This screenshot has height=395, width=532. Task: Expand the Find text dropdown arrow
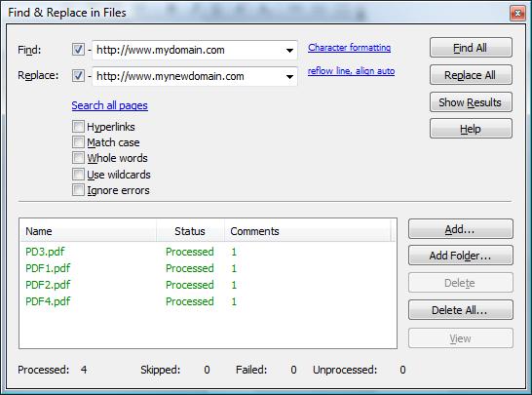(289, 51)
